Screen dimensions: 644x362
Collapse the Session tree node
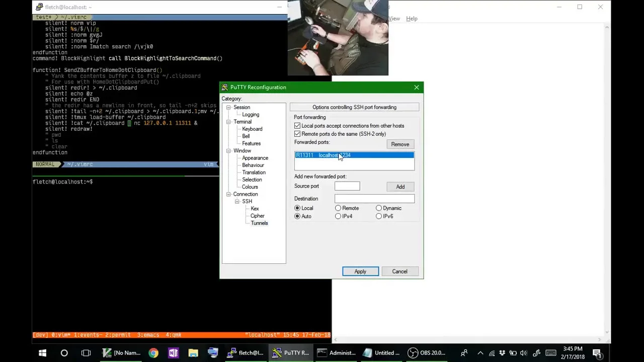[x=228, y=108]
